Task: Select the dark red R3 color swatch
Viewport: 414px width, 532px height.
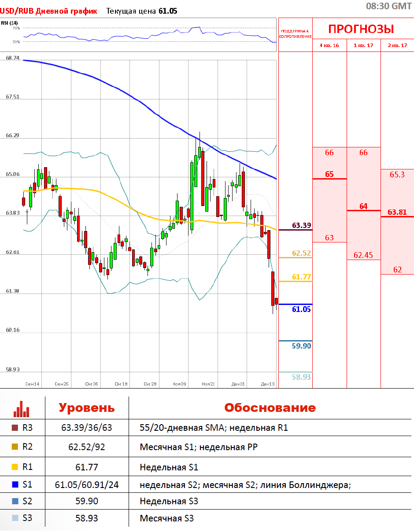Action: (15, 427)
